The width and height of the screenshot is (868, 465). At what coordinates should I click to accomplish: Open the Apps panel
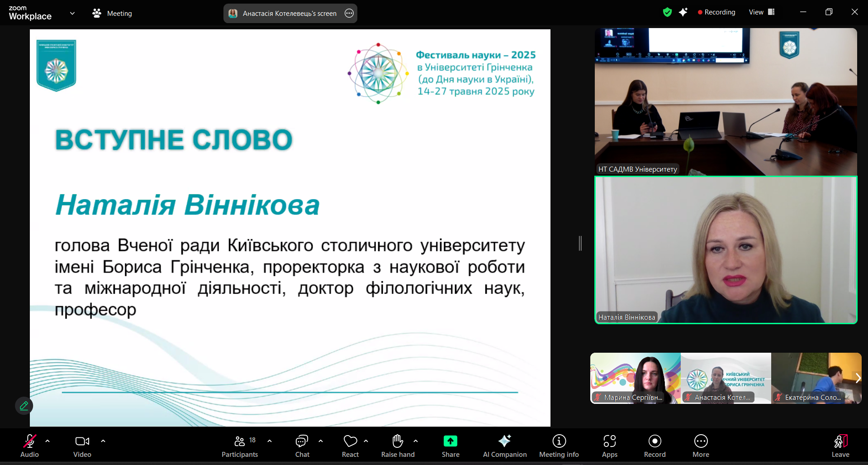pos(609,446)
